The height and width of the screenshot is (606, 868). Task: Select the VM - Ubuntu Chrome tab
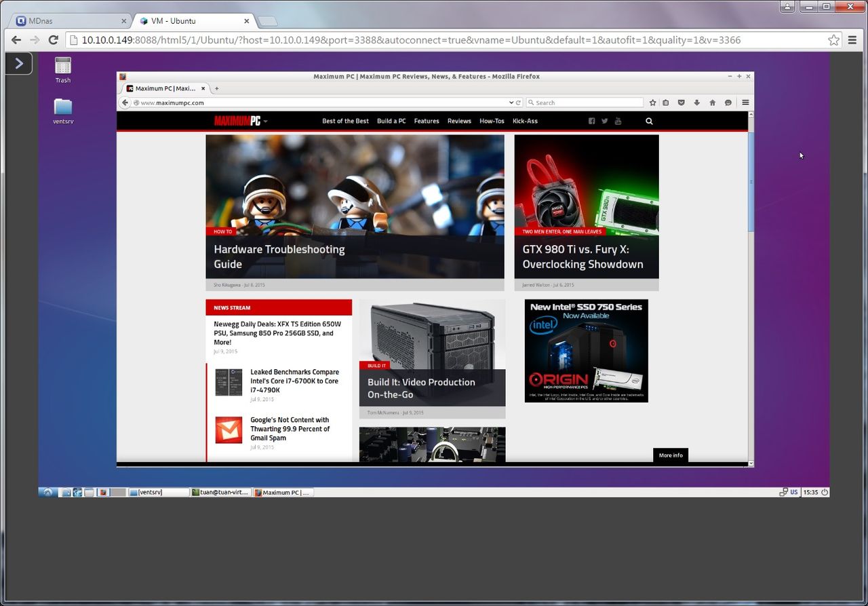194,21
